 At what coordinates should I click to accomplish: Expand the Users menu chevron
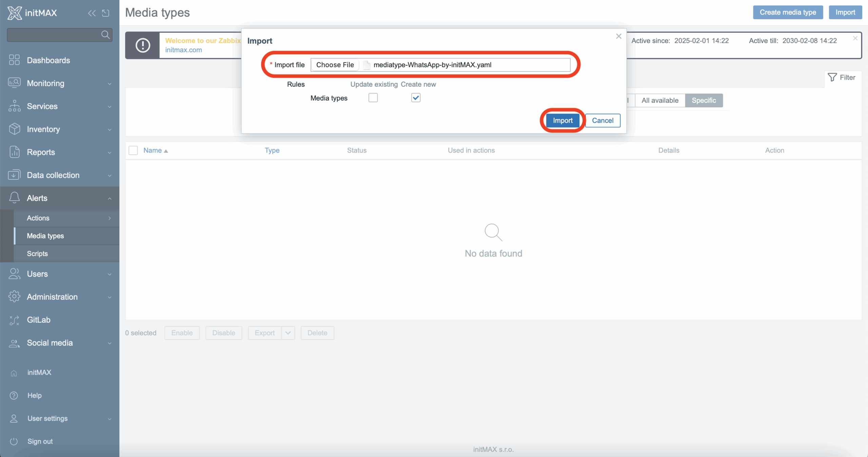click(x=110, y=274)
